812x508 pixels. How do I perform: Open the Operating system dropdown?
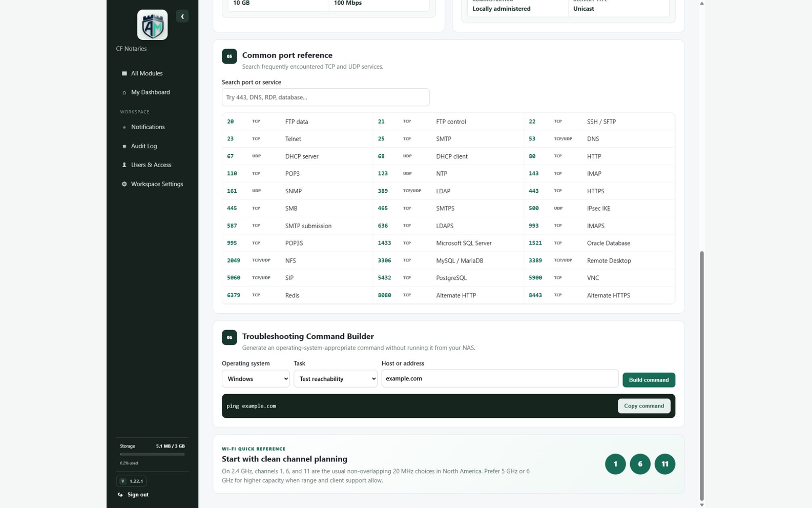(256, 379)
